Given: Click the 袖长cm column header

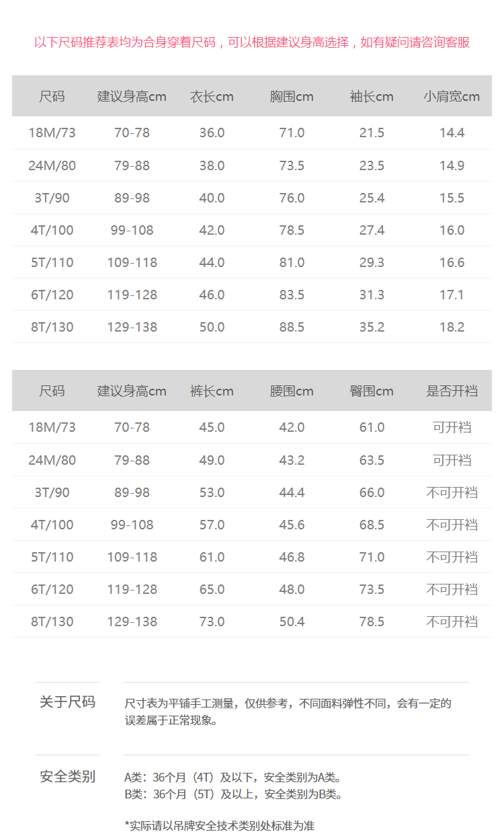Looking at the screenshot, I should [372, 97].
